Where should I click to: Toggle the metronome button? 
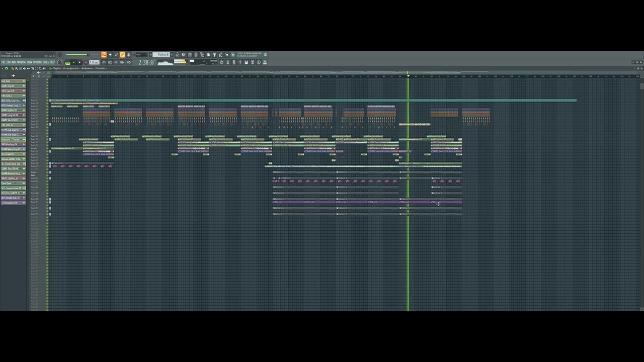[x=104, y=62]
